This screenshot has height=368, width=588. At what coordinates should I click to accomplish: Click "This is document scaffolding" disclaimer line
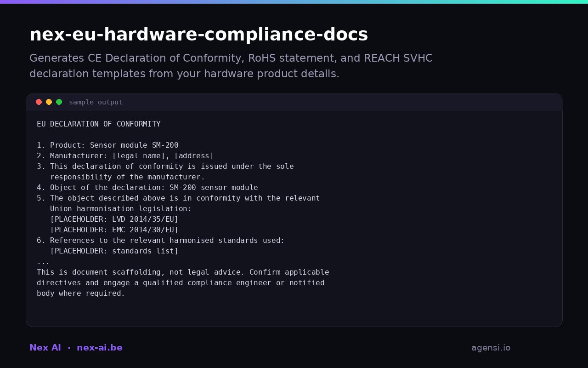coord(183,272)
